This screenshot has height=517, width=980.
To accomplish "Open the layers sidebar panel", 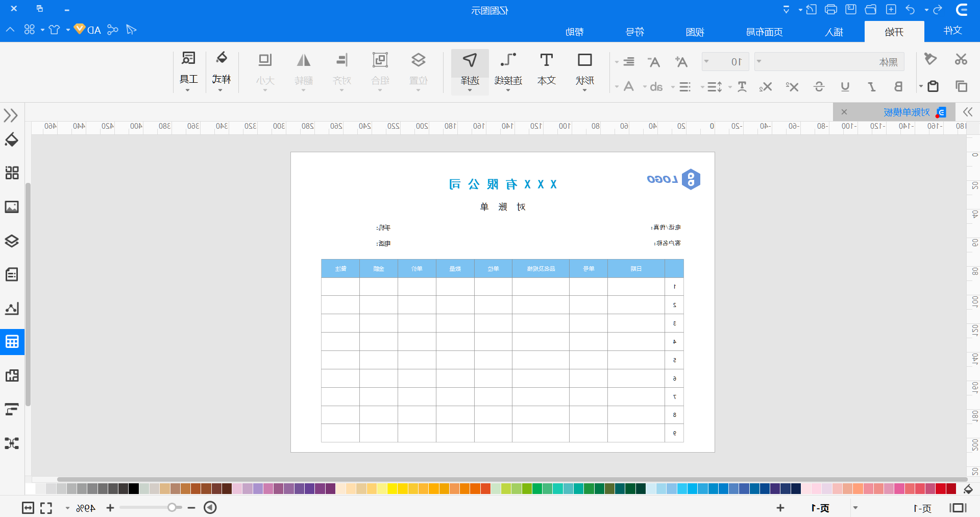I will (12, 241).
